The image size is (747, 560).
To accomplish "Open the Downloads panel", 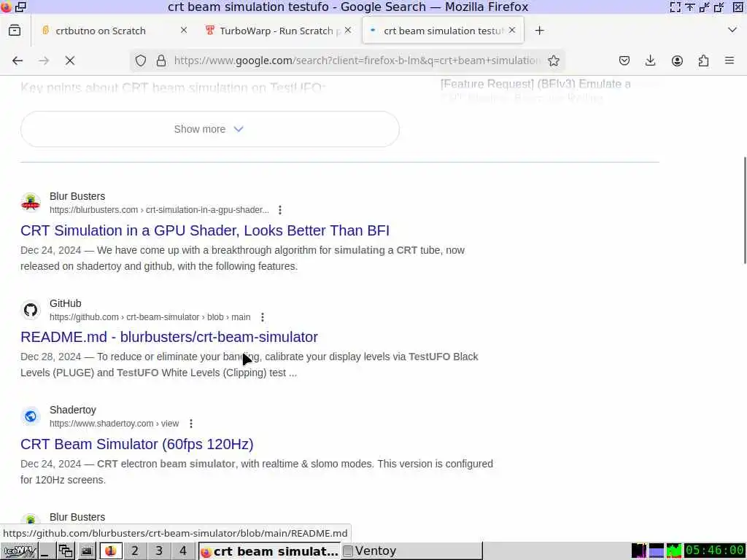I will [650, 61].
